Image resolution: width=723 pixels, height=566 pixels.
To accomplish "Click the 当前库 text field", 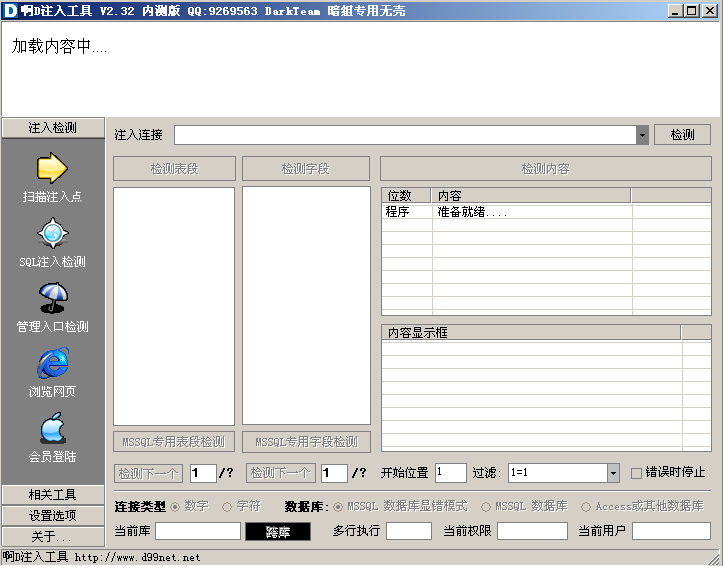I will (x=198, y=531).
